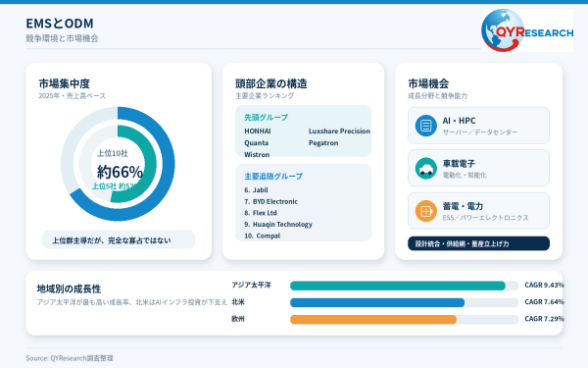Click the アジア太平洋 teal growth bar

click(398, 286)
